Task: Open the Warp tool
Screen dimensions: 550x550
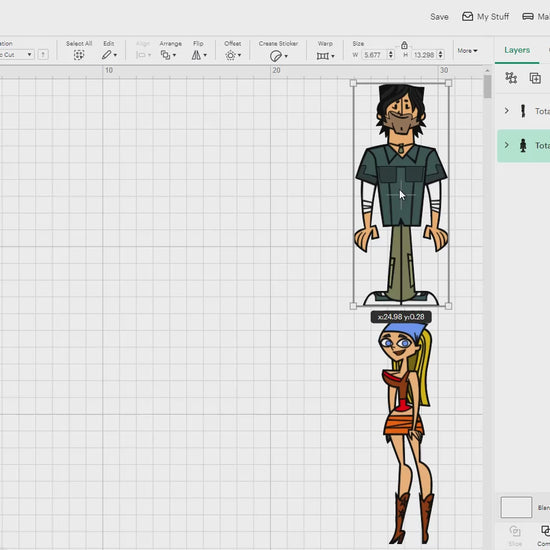Action: pyautogui.click(x=325, y=56)
